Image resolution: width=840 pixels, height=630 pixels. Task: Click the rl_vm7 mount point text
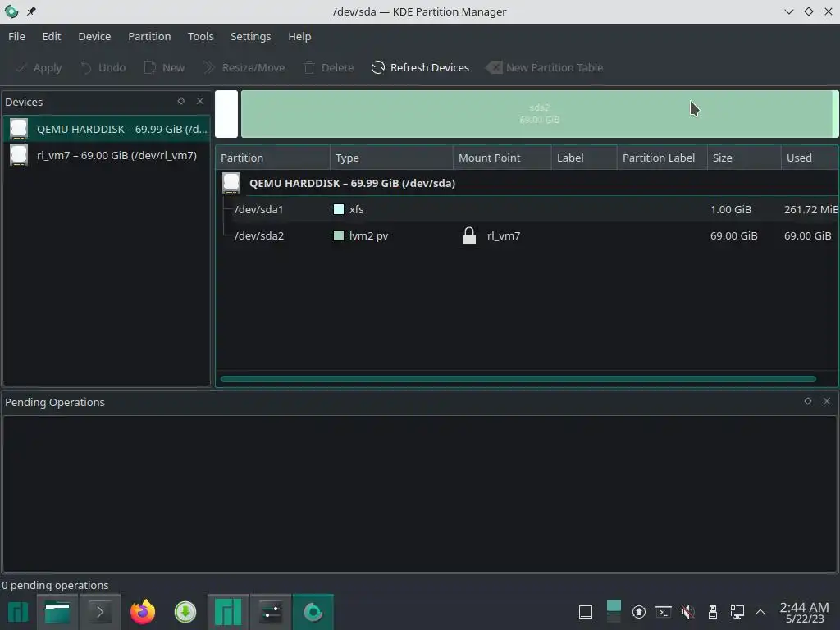[504, 236]
